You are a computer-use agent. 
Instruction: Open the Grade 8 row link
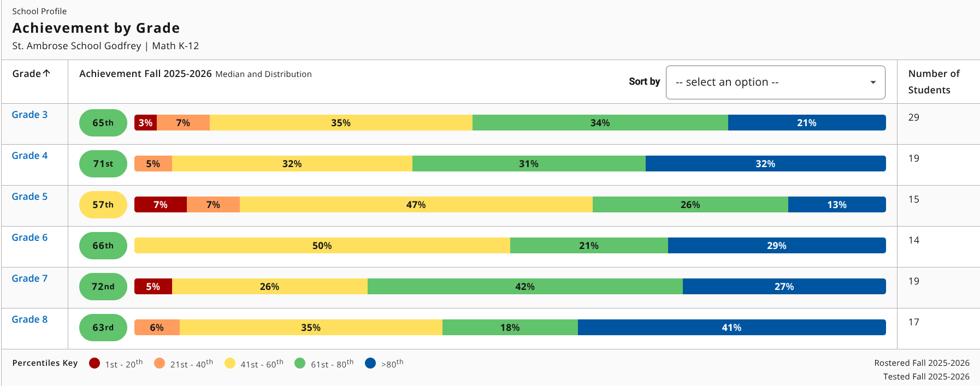point(29,319)
